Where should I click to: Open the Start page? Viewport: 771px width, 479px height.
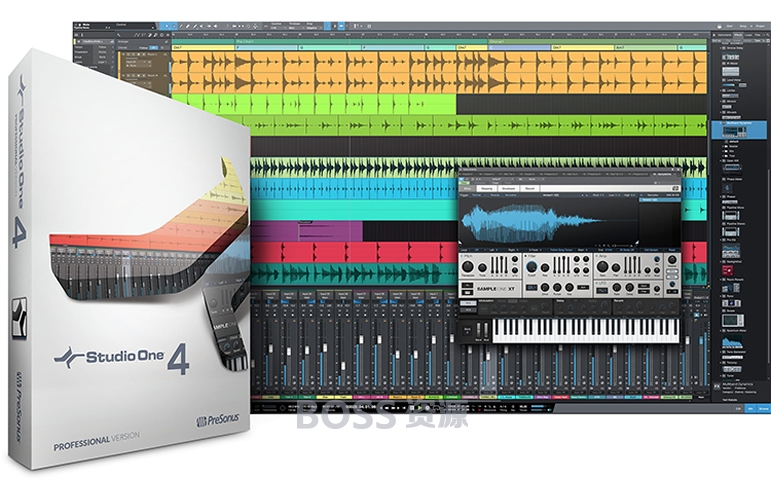pyautogui.click(x=730, y=26)
